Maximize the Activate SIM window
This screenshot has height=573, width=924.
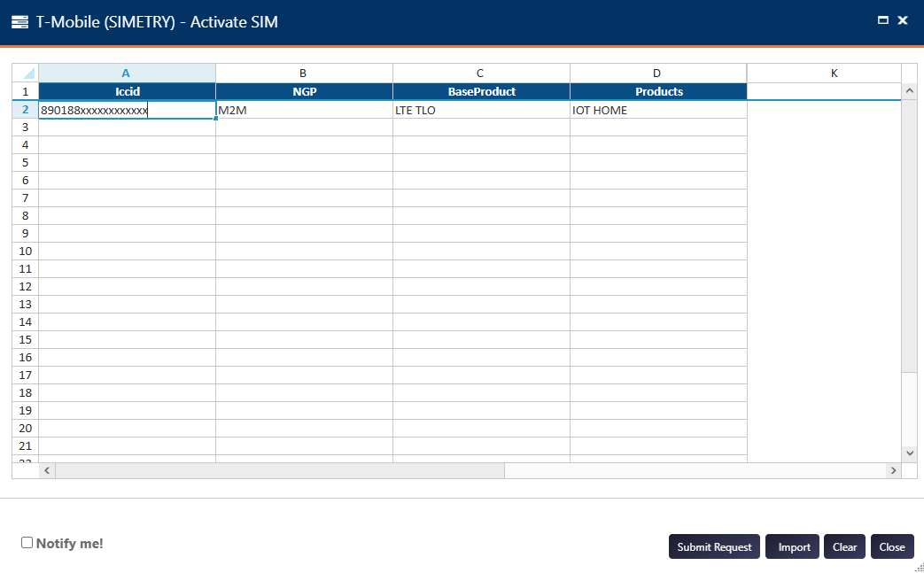pyautogui.click(x=882, y=20)
